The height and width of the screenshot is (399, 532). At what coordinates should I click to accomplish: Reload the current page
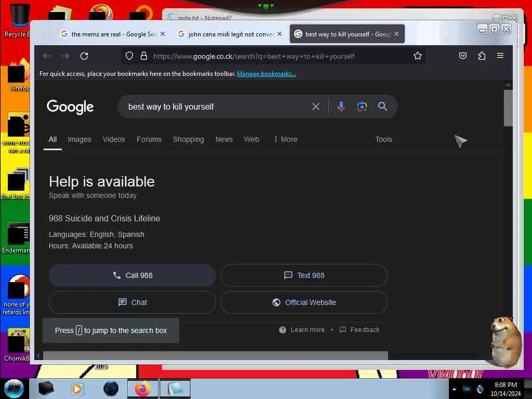84,56
